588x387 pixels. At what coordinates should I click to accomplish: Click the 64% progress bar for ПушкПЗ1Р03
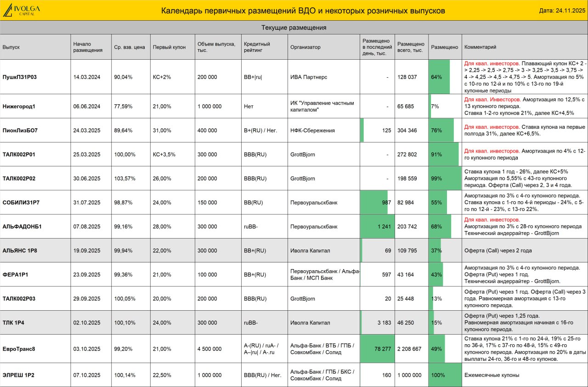coord(439,77)
